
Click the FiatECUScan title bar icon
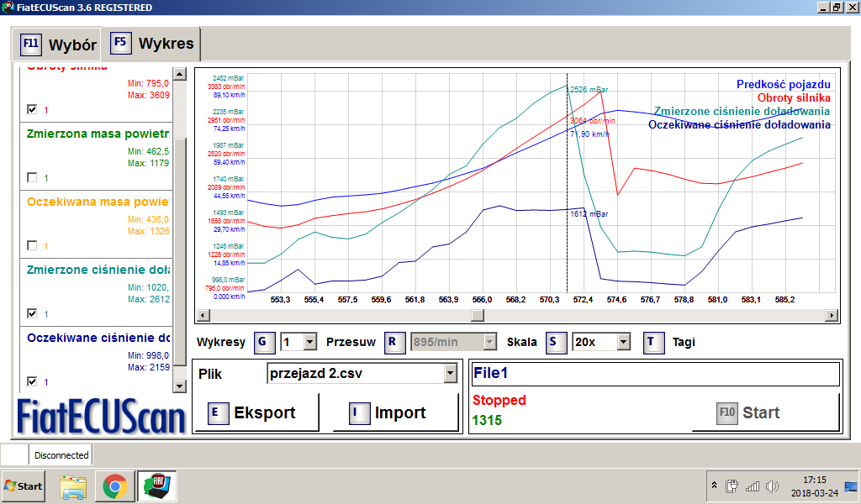pos(8,7)
